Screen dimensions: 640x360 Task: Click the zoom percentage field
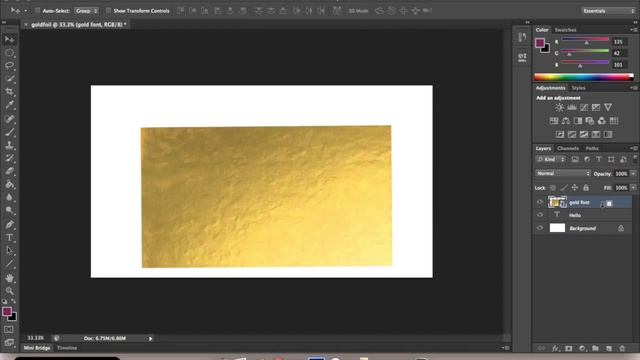[36, 338]
